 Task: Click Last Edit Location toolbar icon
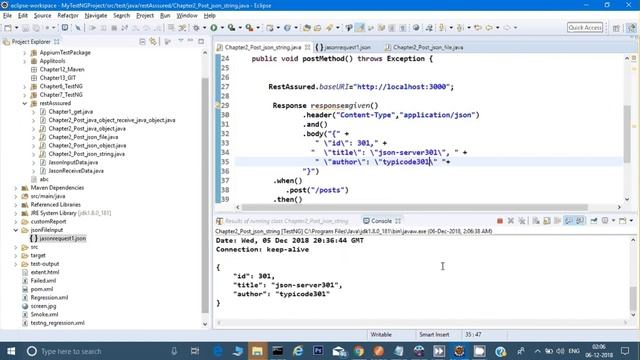[478, 28]
